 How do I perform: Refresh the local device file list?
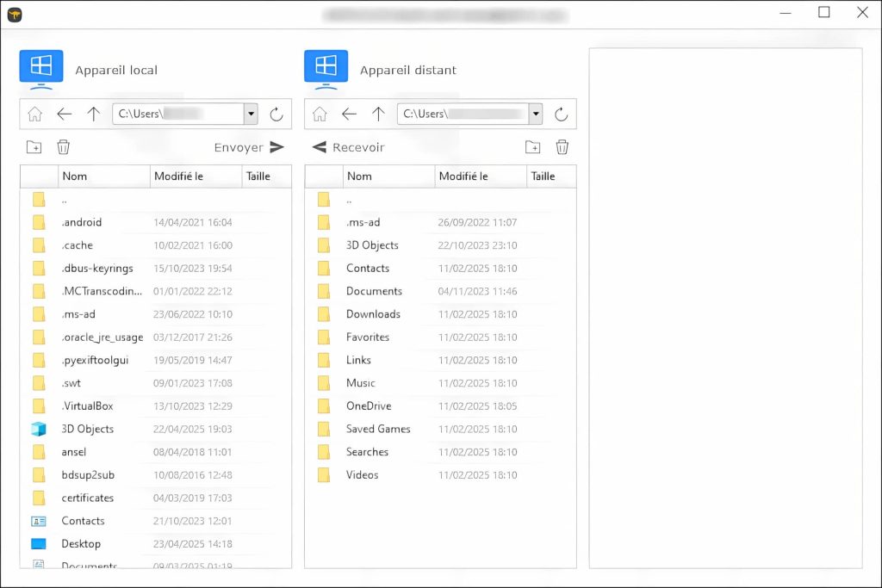click(276, 113)
